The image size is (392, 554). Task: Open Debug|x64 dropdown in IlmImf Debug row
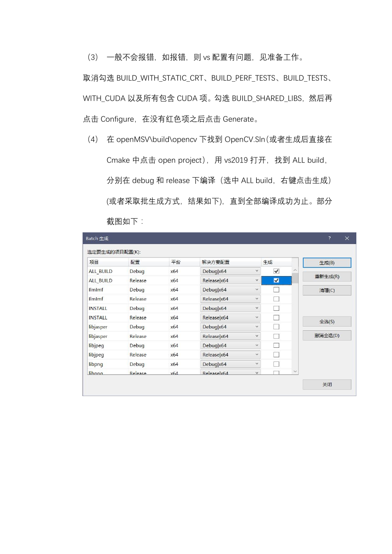[x=231, y=290]
